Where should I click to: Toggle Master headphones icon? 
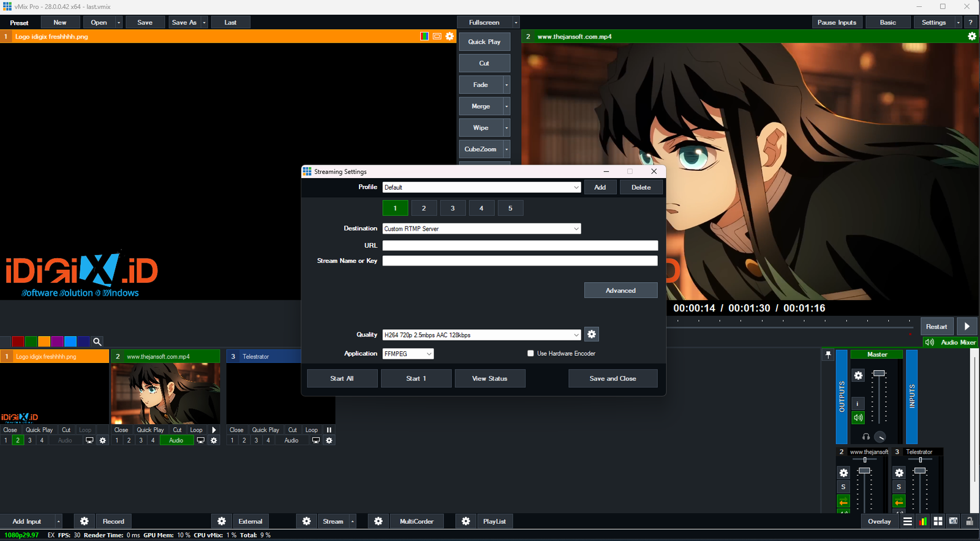pyautogui.click(x=866, y=436)
